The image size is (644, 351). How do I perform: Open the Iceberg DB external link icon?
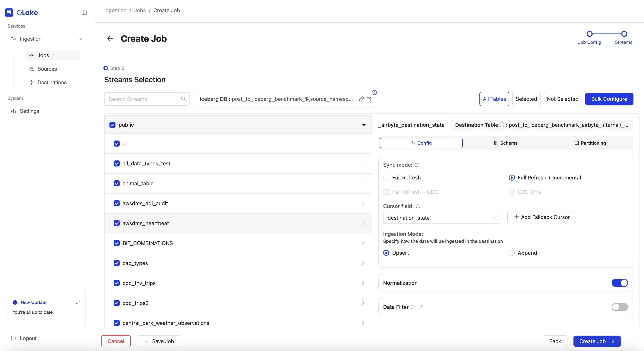tap(369, 99)
